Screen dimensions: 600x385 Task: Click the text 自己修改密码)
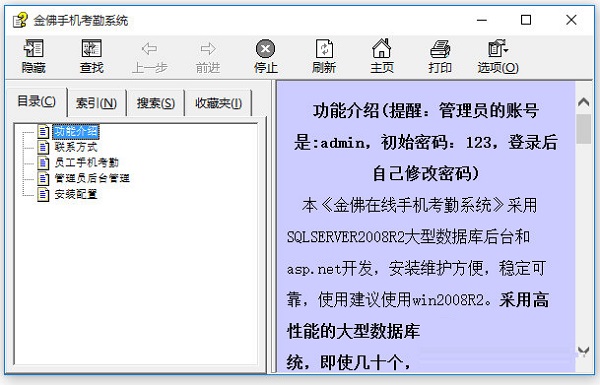point(426,174)
